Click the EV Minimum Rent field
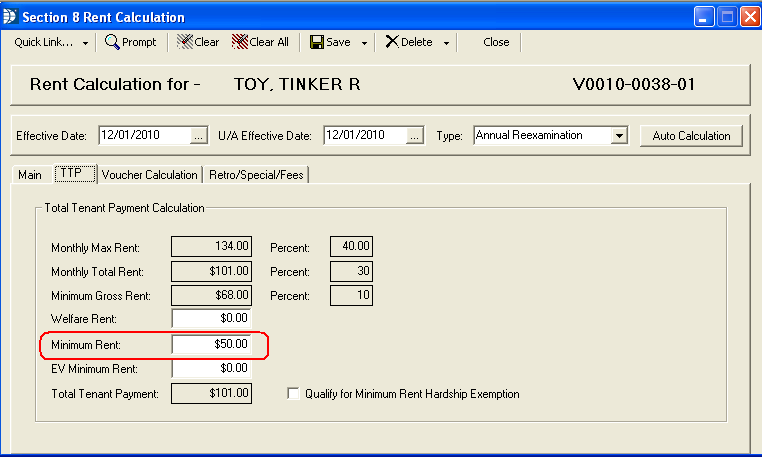The width and height of the screenshot is (762, 457). [x=211, y=368]
